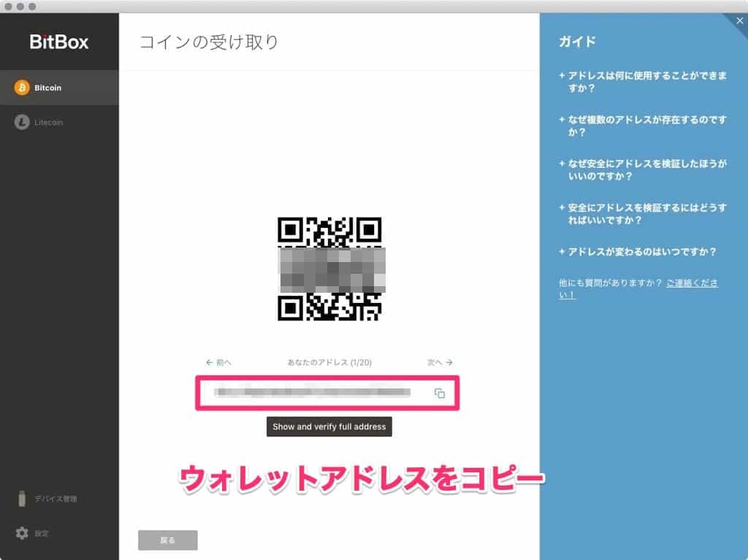Image resolution: width=748 pixels, height=560 pixels.
Task: Click the settings gear icon
Action: tap(22, 533)
